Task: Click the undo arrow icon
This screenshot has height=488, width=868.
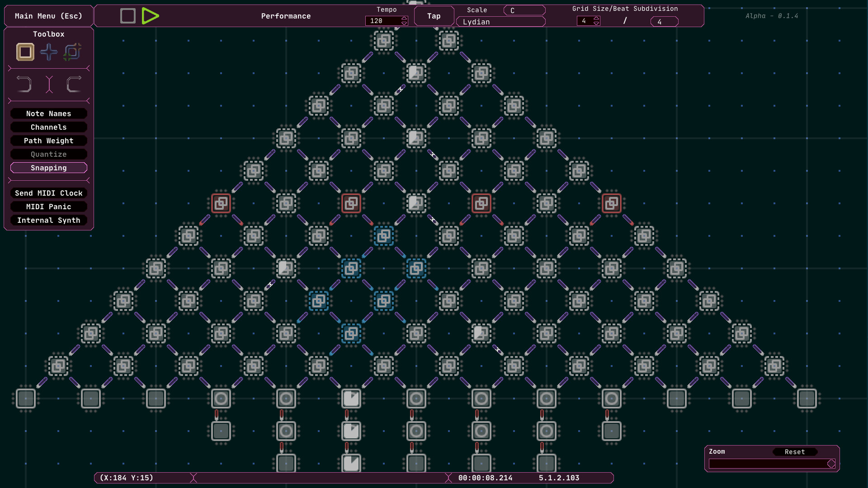Action: click(24, 84)
